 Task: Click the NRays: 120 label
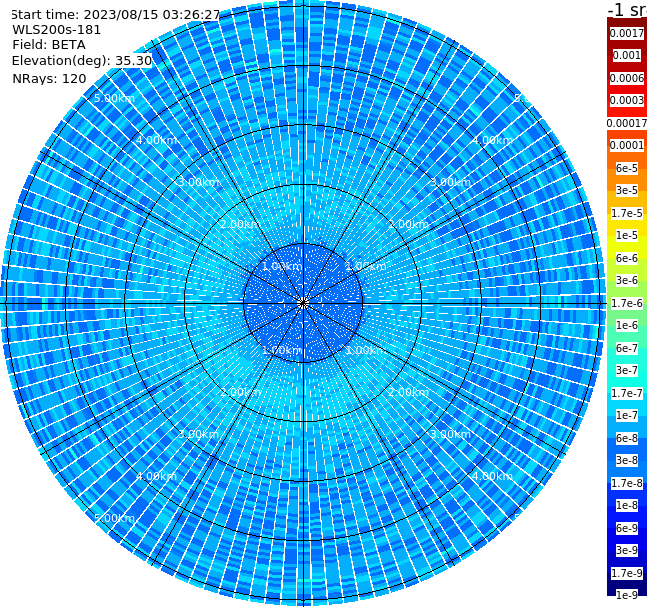[49, 78]
